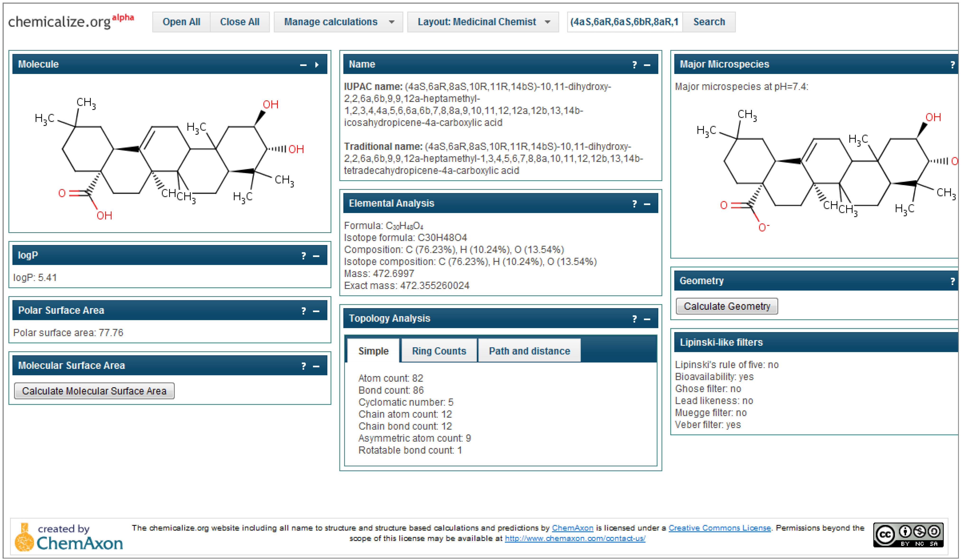Collapse the Polar Surface Area panel
The height and width of the screenshot is (560, 961).
click(x=316, y=311)
